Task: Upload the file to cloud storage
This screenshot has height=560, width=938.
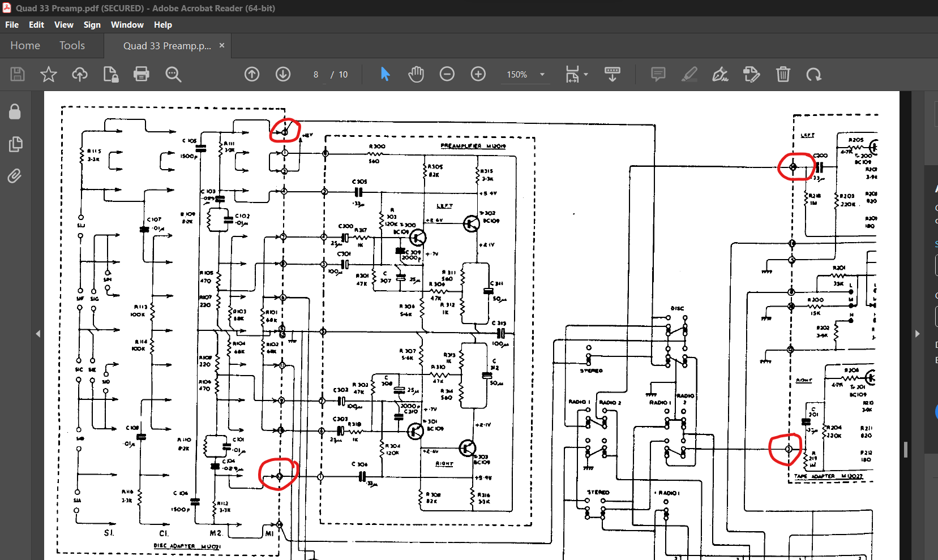Action: coord(80,74)
